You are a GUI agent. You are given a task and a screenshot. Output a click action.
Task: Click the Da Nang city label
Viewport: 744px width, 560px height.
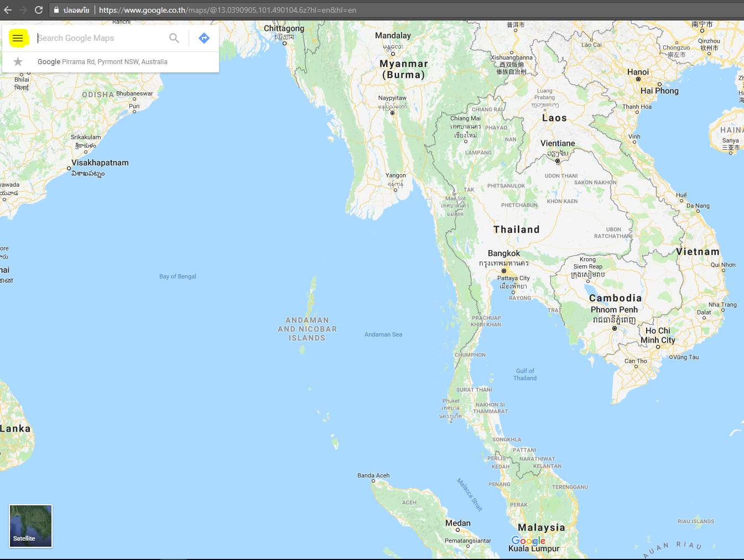pos(698,206)
